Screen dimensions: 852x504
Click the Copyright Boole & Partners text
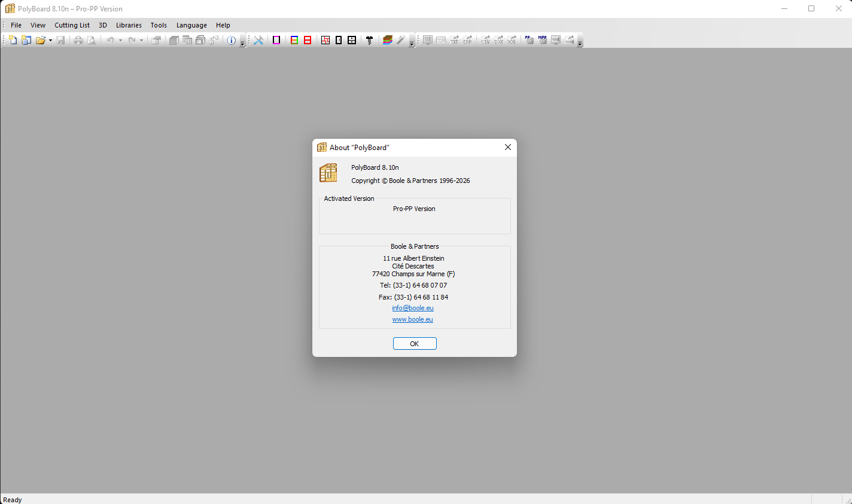(x=410, y=181)
